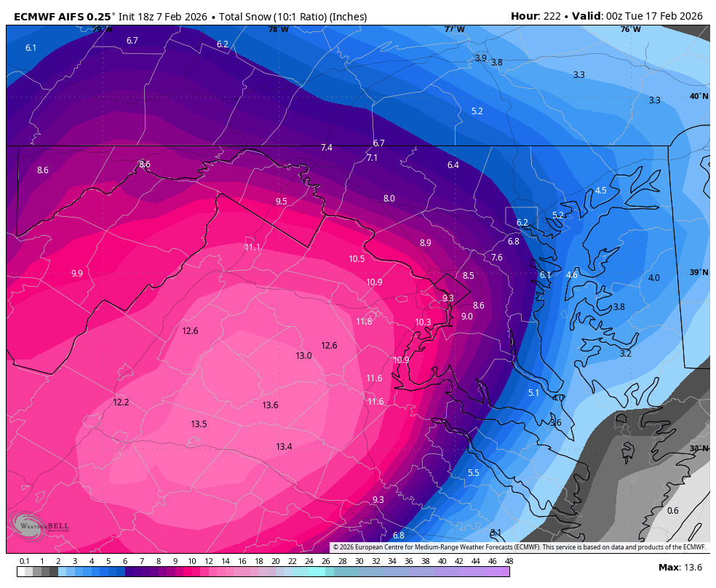This screenshot has height=588, width=716.
Task: Select the 12.2 snowfall data point
Action: pos(121,402)
